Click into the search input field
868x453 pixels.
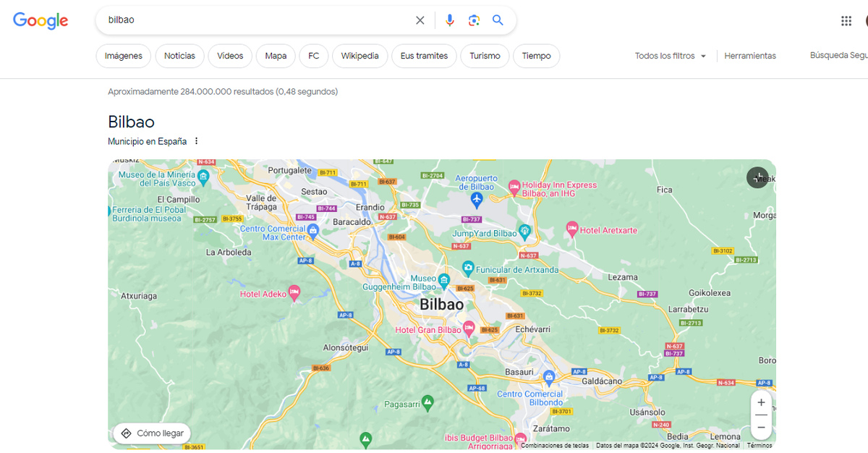[x=257, y=20]
